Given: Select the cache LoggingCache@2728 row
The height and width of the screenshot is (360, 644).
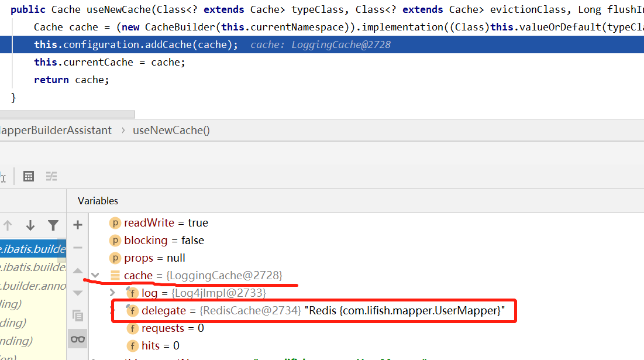Looking at the screenshot, I should (196, 275).
